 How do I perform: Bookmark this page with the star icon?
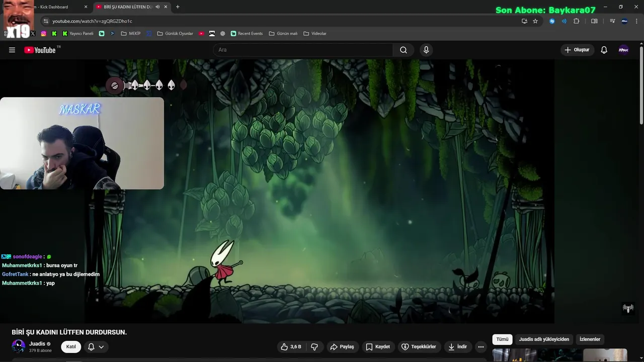[535, 21]
